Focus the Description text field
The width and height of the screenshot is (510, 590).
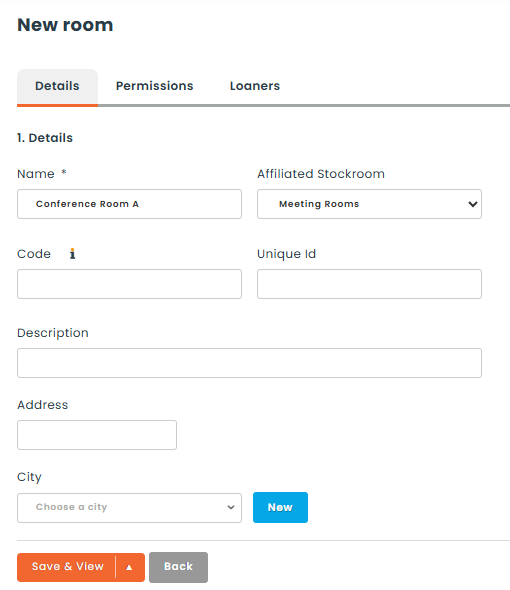click(x=249, y=363)
